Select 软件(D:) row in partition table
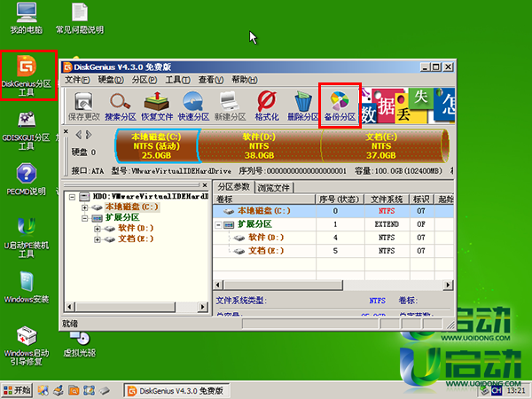This screenshot has width=532, height=399. pyautogui.click(x=333, y=238)
